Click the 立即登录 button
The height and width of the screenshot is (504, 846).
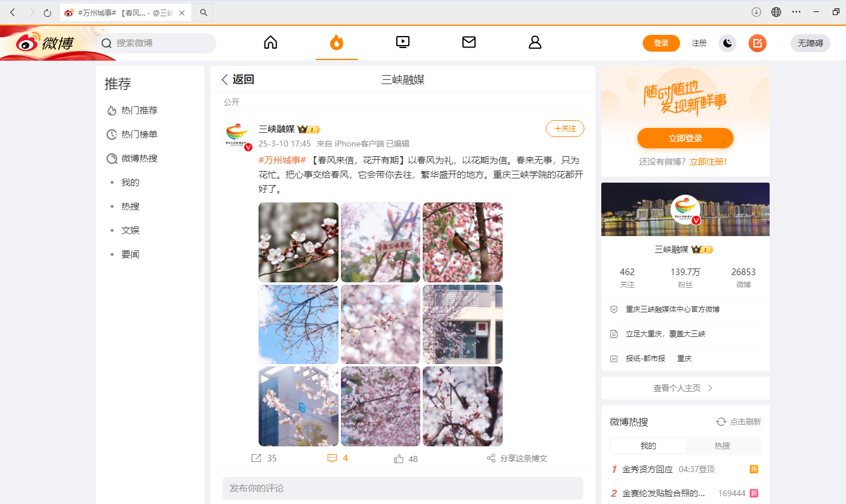point(685,138)
